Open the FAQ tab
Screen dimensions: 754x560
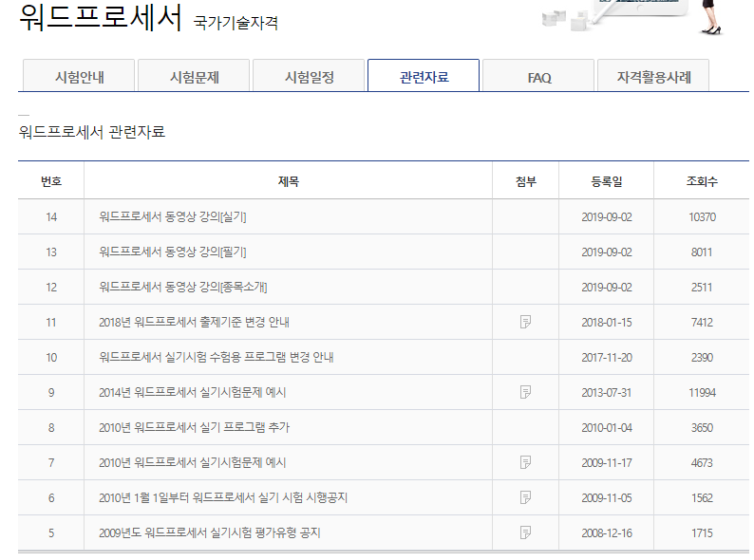tap(538, 76)
